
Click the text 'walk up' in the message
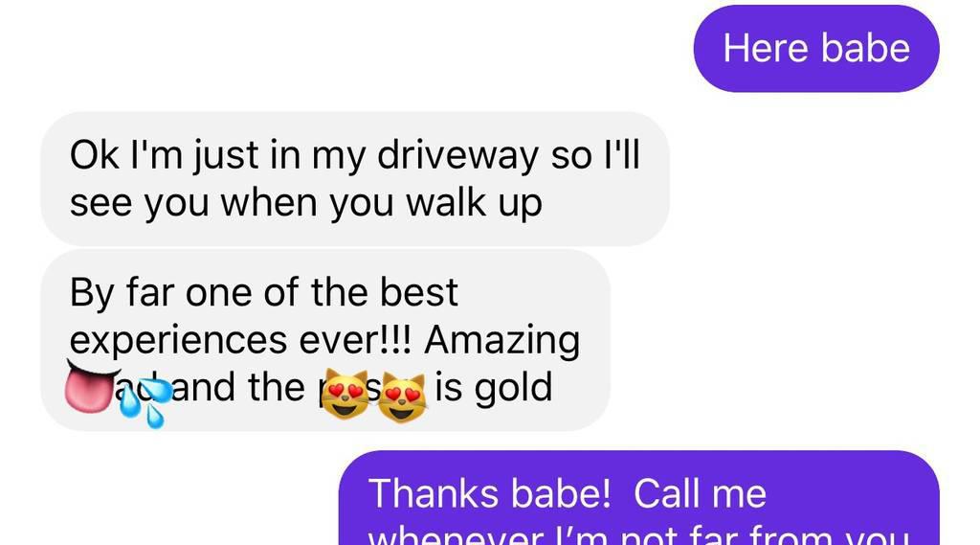(474, 204)
